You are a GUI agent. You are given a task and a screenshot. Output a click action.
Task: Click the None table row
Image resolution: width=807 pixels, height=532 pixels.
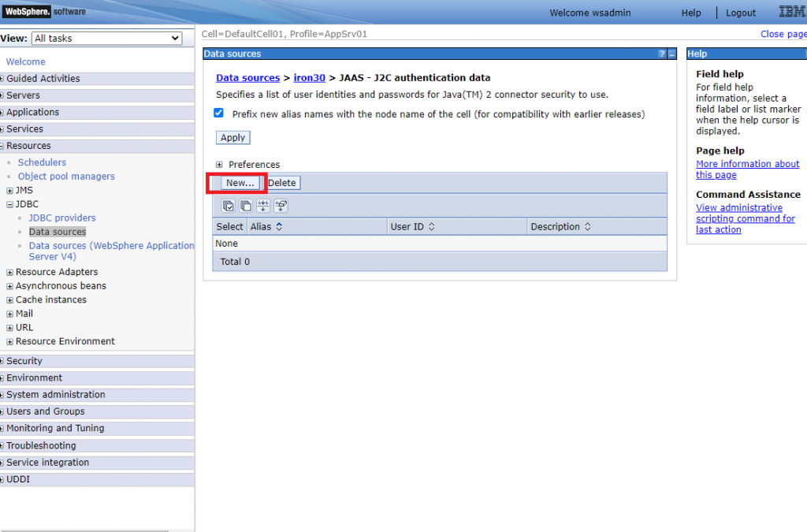click(440, 244)
